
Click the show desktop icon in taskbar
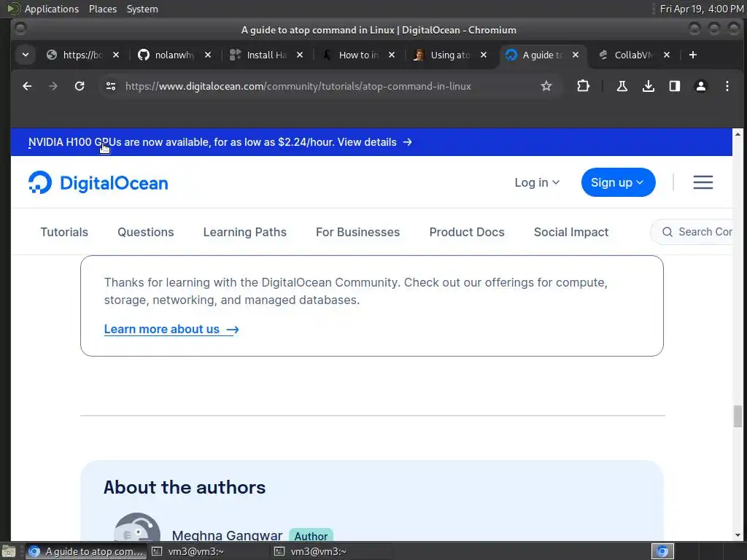pos(9,551)
